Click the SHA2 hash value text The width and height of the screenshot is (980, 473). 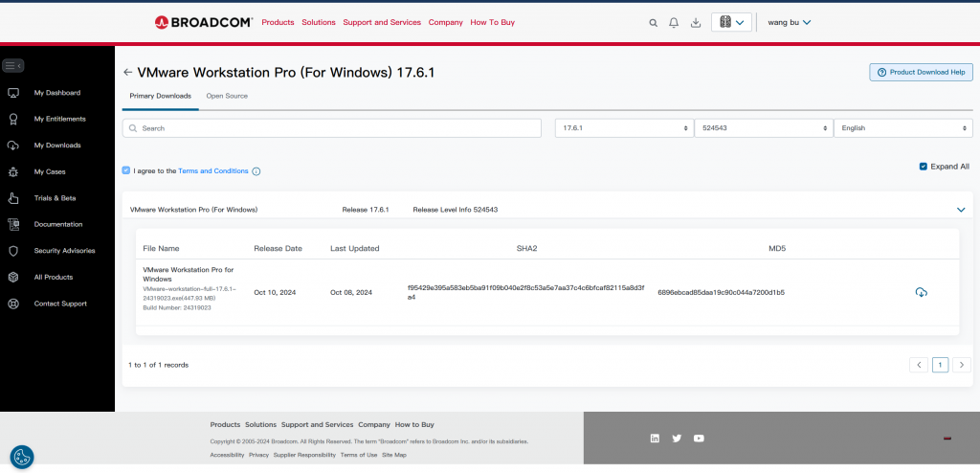click(x=525, y=292)
